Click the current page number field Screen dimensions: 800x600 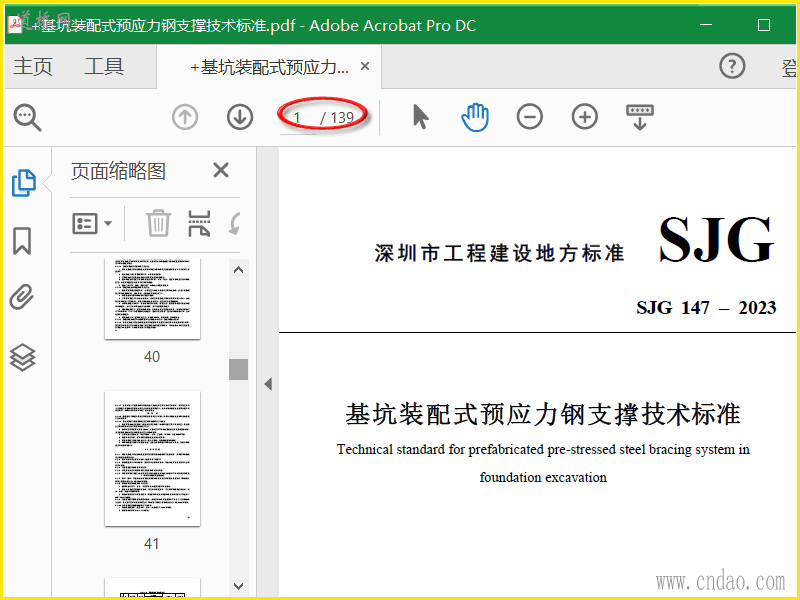[x=297, y=118]
